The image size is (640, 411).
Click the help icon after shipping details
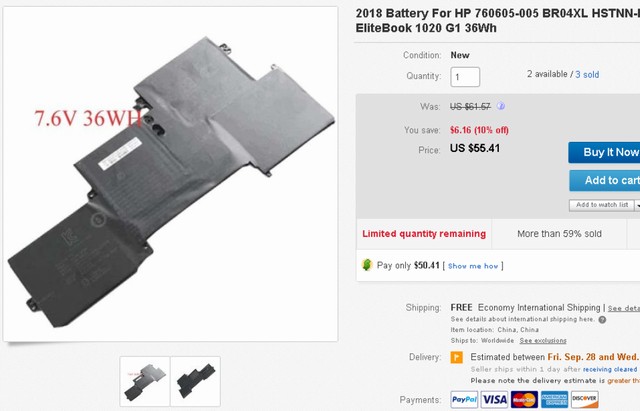(602, 320)
